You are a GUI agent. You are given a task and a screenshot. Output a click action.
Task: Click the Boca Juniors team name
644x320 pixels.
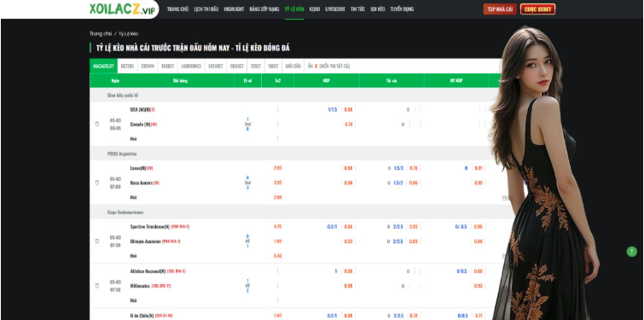click(x=142, y=183)
